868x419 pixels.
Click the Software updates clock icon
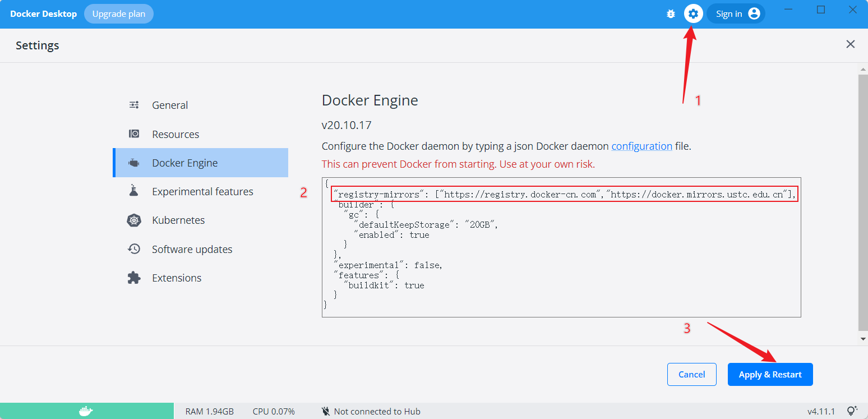(x=134, y=249)
